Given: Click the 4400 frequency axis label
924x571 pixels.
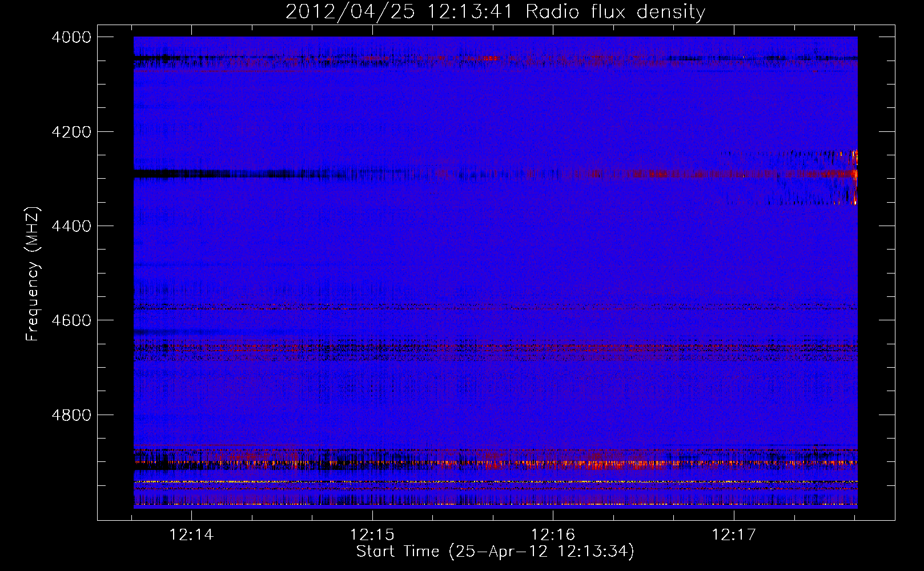Looking at the screenshot, I should (71, 226).
